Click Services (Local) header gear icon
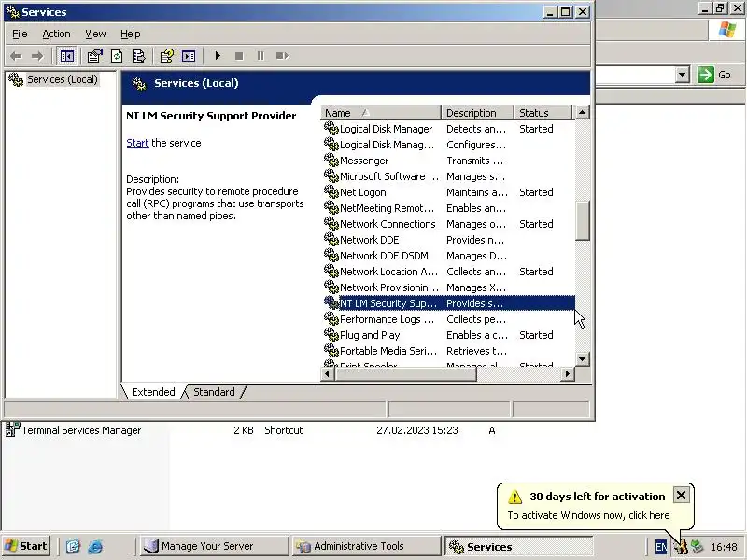 (138, 83)
